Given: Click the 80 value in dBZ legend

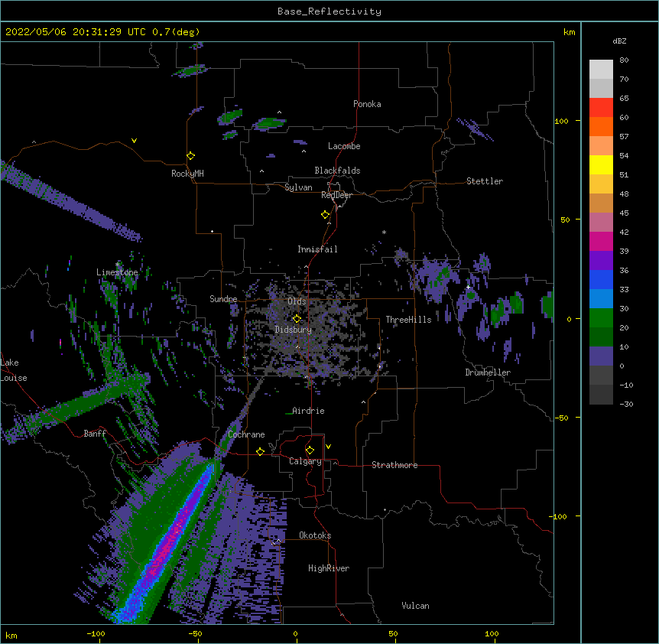Looking at the screenshot, I should point(624,60).
